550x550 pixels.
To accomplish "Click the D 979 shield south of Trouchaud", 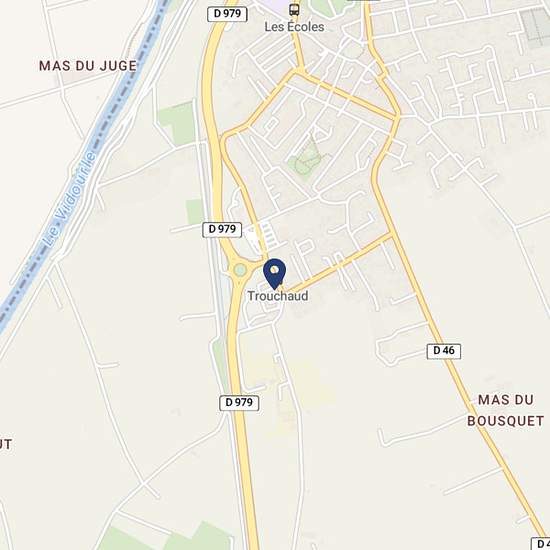I will pos(239,403).
